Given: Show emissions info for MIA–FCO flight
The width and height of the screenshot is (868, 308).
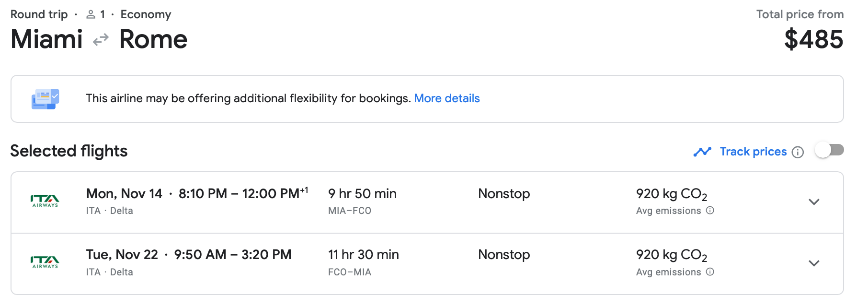Looking at the screenshot, I should [710, 210].
